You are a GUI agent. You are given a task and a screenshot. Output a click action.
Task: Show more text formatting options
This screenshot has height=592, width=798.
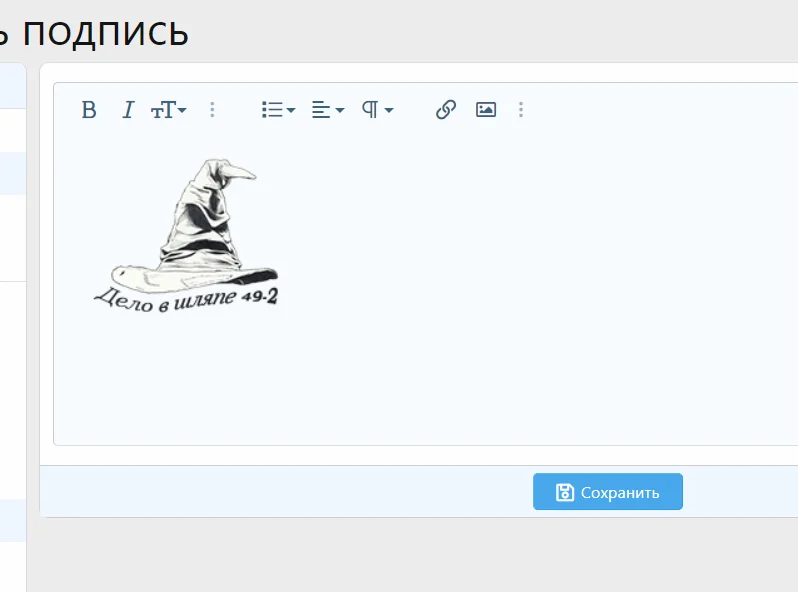[x=212, y=109]
